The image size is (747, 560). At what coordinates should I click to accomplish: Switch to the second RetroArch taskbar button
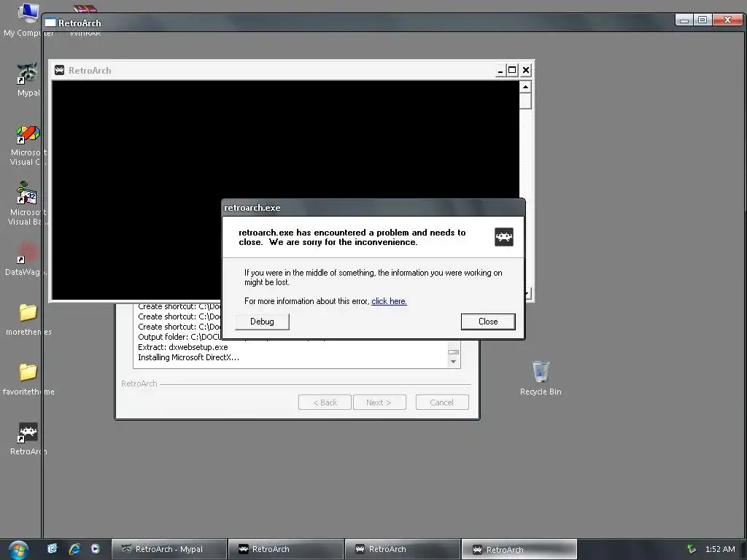click(285, 549)
